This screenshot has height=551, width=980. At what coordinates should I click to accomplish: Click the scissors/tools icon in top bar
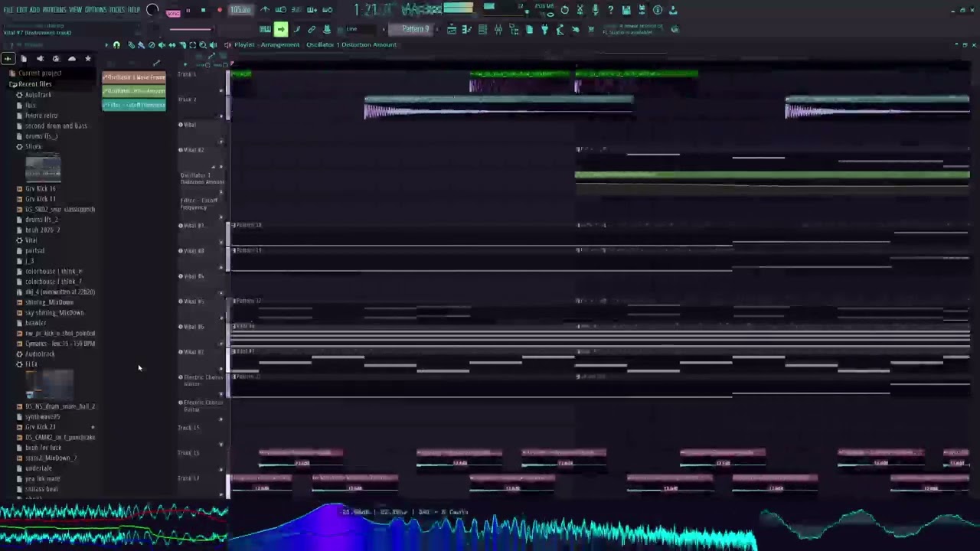tap(580, 10)
